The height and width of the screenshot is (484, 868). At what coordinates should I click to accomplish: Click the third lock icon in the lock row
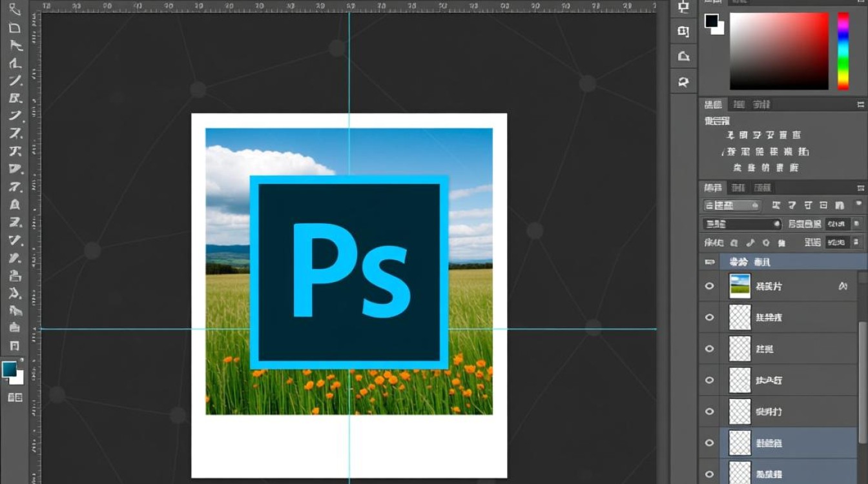coord(766,243)
